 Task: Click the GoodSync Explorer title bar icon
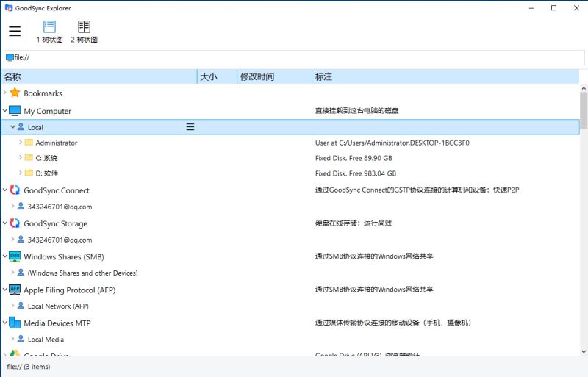8,7
